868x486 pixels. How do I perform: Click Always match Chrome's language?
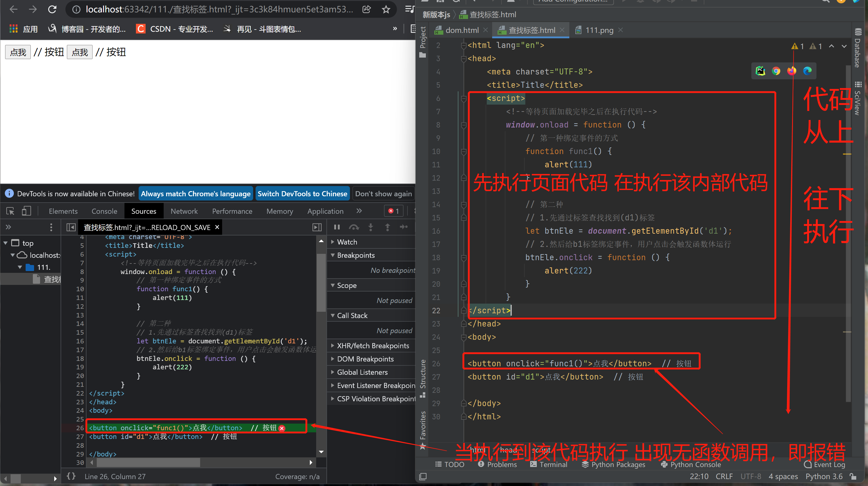(x=195, y=194)
